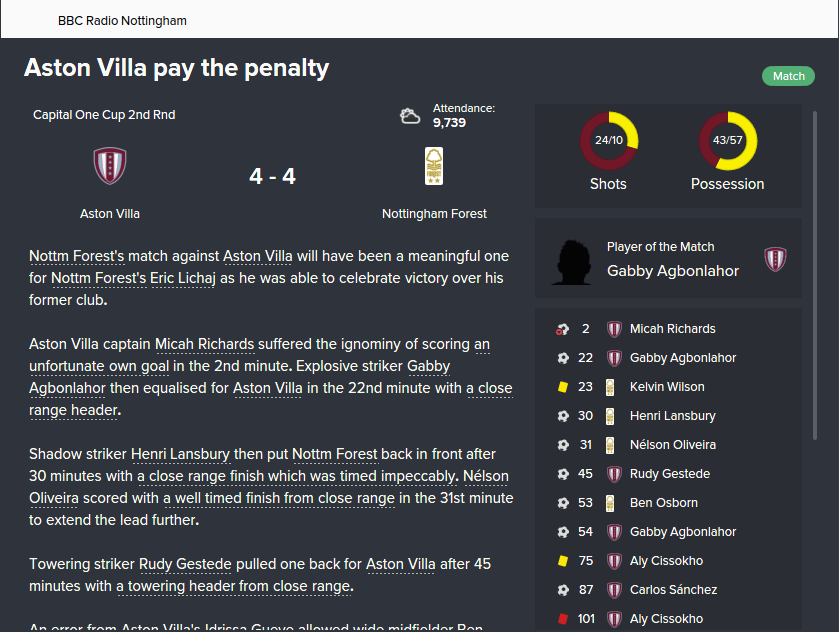Click the Possession donut chart

(x=727, y=141)
